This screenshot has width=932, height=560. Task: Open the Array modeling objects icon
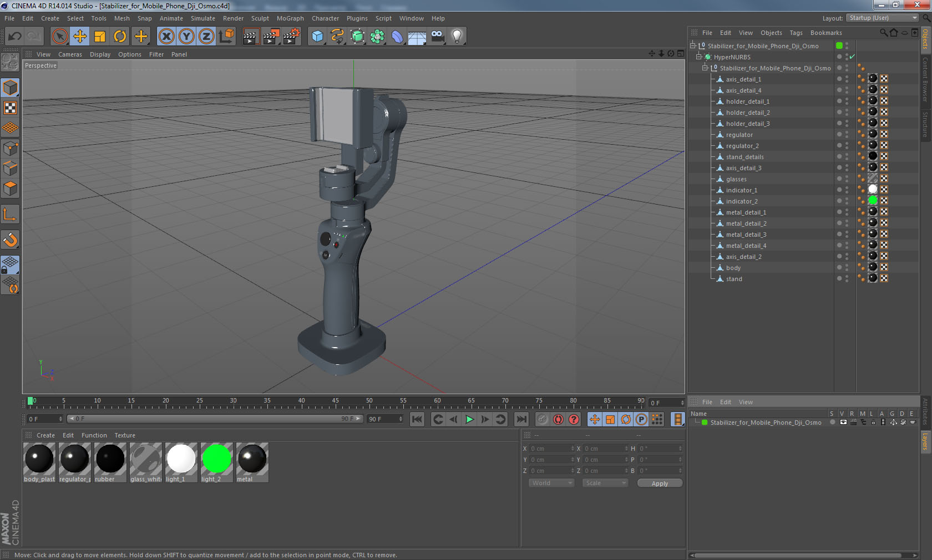click(377, 37)
